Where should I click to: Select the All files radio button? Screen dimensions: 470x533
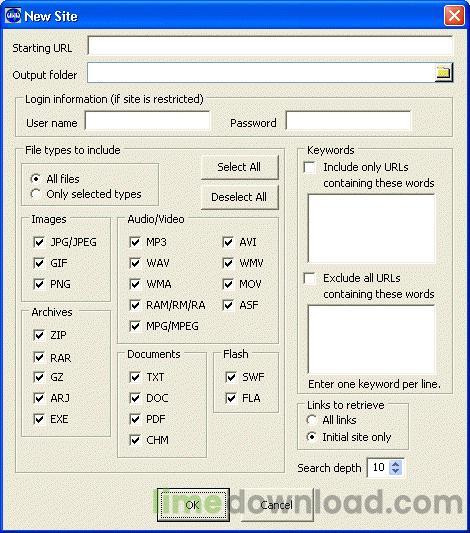[x=36, y=178]
